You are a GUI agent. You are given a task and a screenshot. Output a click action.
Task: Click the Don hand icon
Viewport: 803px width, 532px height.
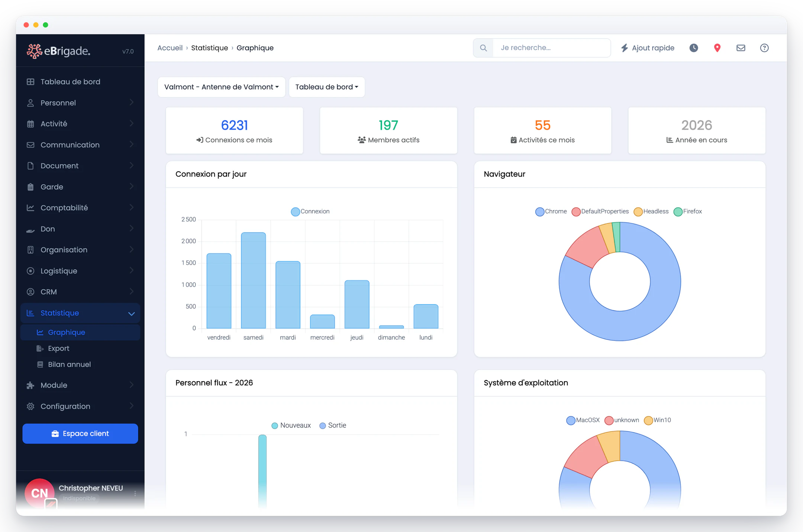[30, 230]
